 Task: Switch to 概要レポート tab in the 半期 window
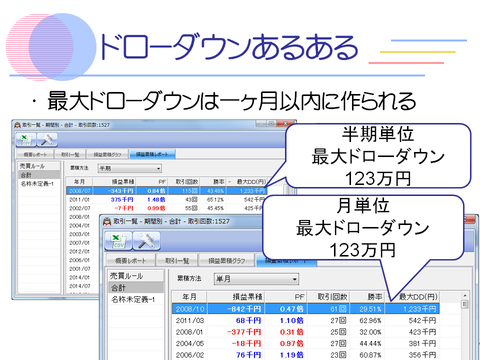coord(35,154)
